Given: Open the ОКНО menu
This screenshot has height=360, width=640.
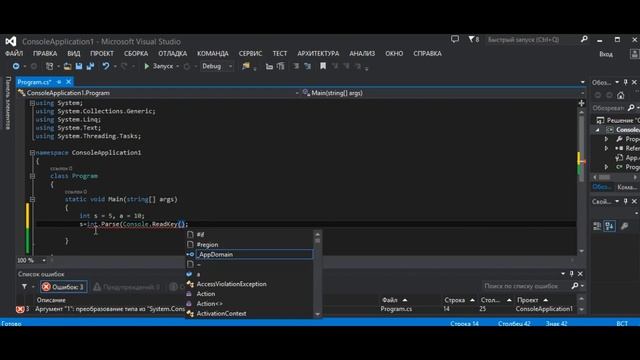Looking at the screenshot, I should pyautogui.click(x=394, y=53).
